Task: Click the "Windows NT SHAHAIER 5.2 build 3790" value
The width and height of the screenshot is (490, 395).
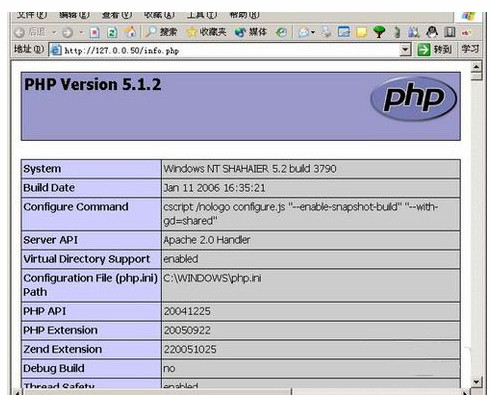Action: [x=250, y=169]
